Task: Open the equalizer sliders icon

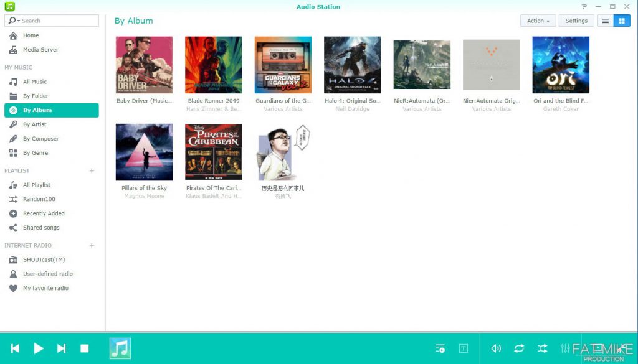Action: click(565, 348)
